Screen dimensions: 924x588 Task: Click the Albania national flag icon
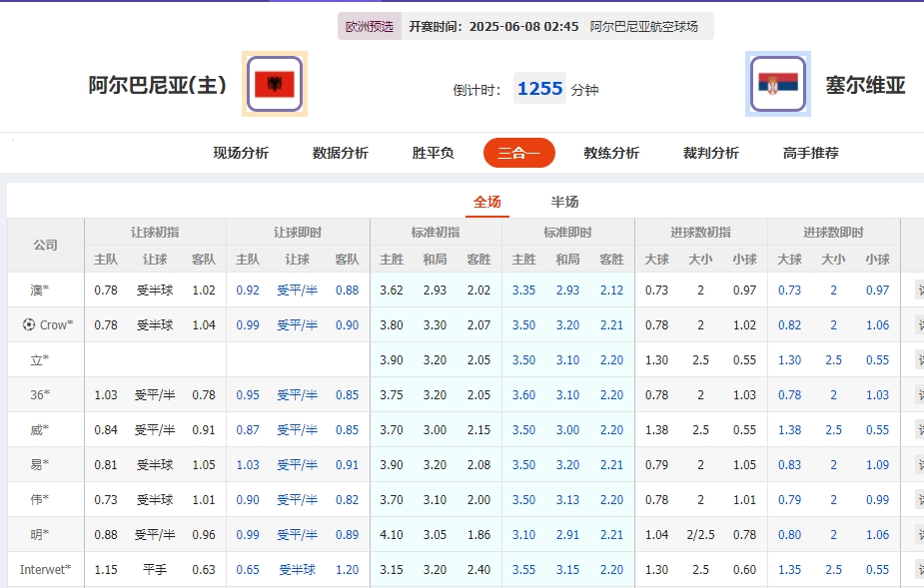tap(274, 84)
